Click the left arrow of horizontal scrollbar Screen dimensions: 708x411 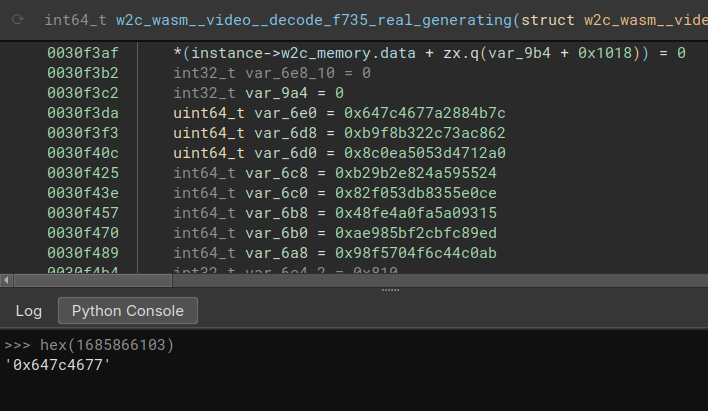point(6,280)
